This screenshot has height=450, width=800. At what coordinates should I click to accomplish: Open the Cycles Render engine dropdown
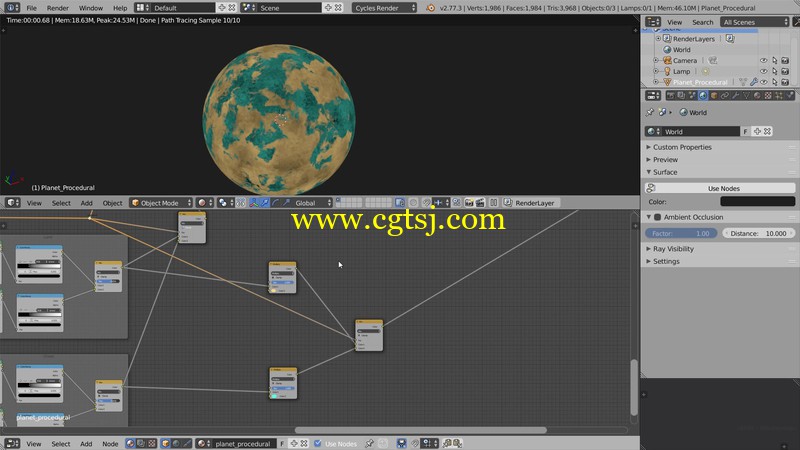coord(384,8)
